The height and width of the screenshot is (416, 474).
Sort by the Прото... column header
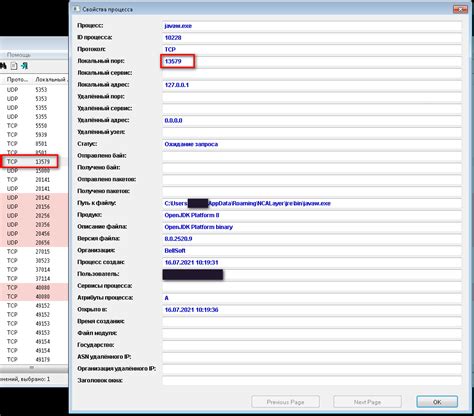tap(17, 80)
